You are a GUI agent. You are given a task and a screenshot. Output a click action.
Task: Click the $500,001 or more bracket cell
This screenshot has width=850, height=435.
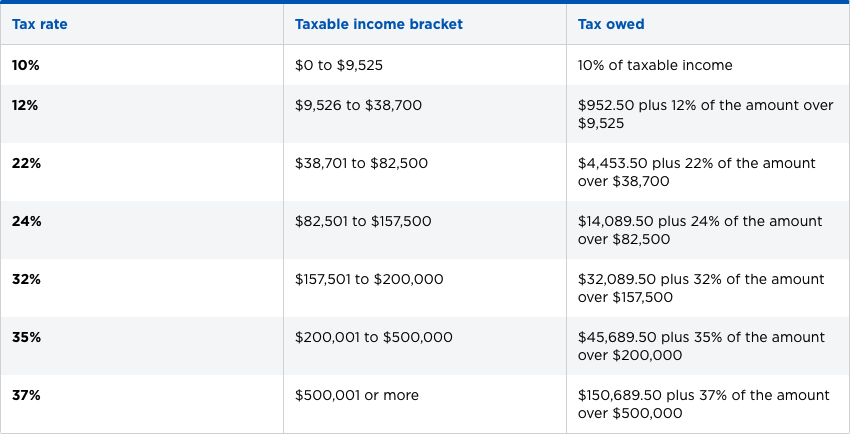click(x=357, y=395)
